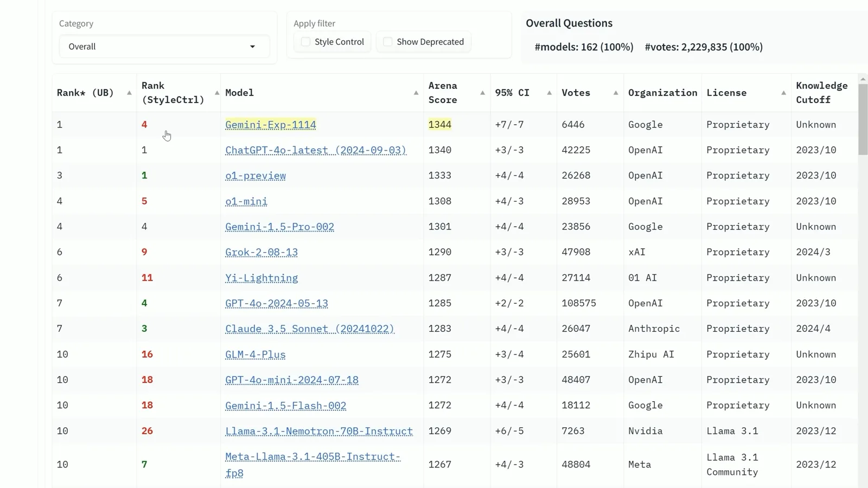Sort by Rank (StyleCtrl) column arrow
Viewport: 868px width, 488px height.
217,93
